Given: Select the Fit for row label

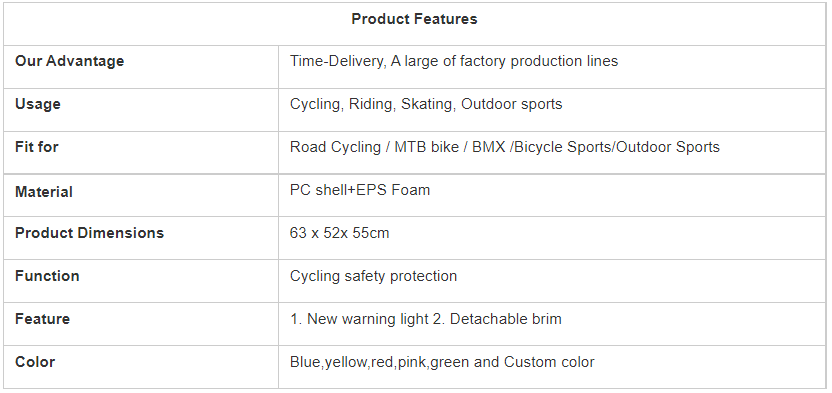Looking at the screenshot, I should pyautogui.click(x=37, y=147).
